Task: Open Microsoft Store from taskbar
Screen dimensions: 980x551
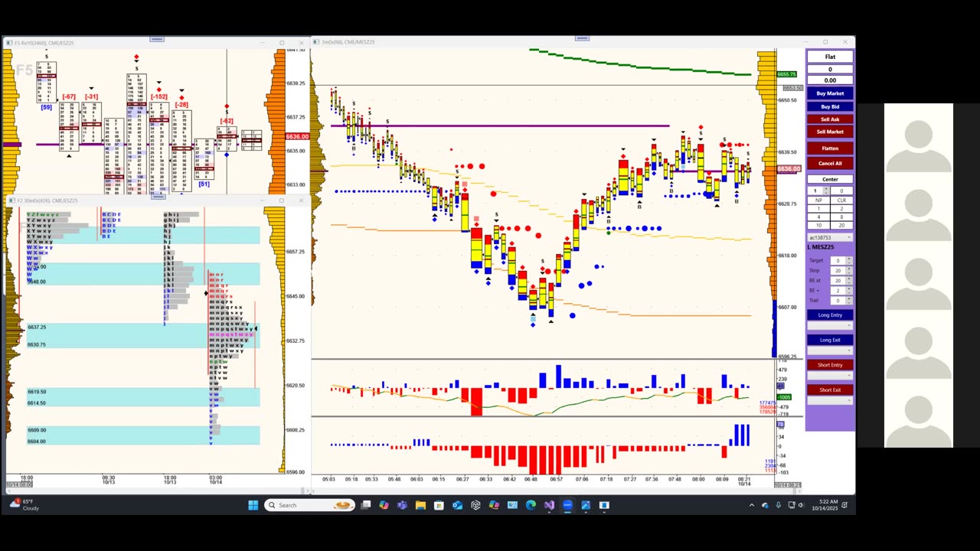Action: (x=439, y=505)
